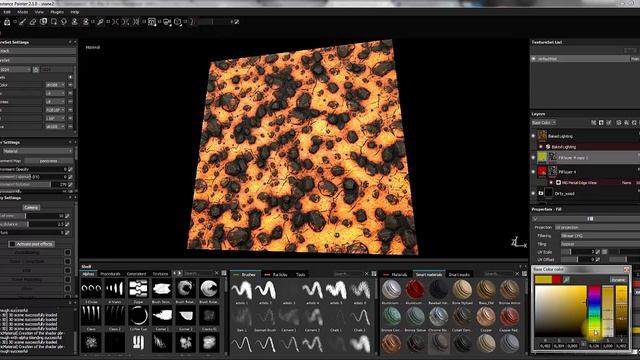The height and width of the screenshot is (360, 640).
Task: Open the Edit menu
Action: click(x=7, y=12)
